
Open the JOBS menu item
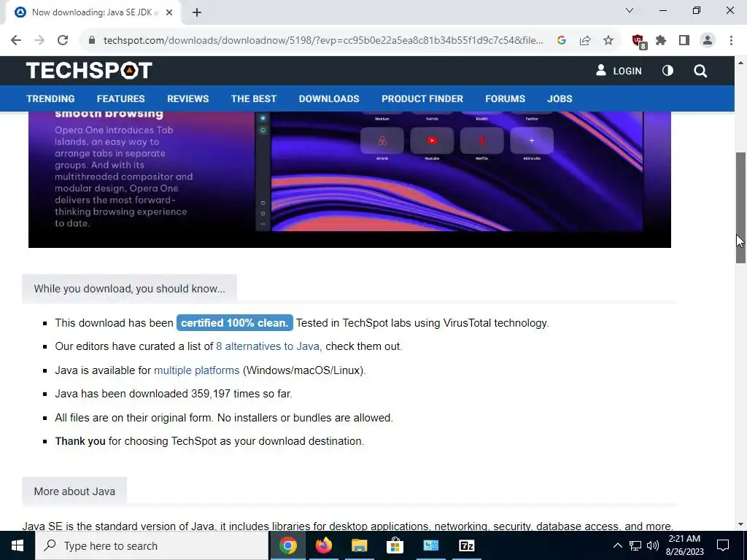560,98
